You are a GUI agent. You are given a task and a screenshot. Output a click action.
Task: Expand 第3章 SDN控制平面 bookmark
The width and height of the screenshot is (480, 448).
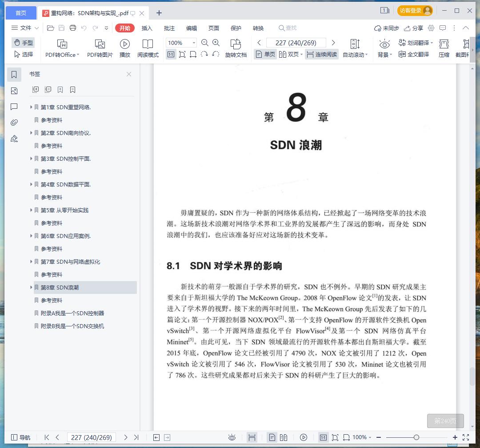(31, 159)
